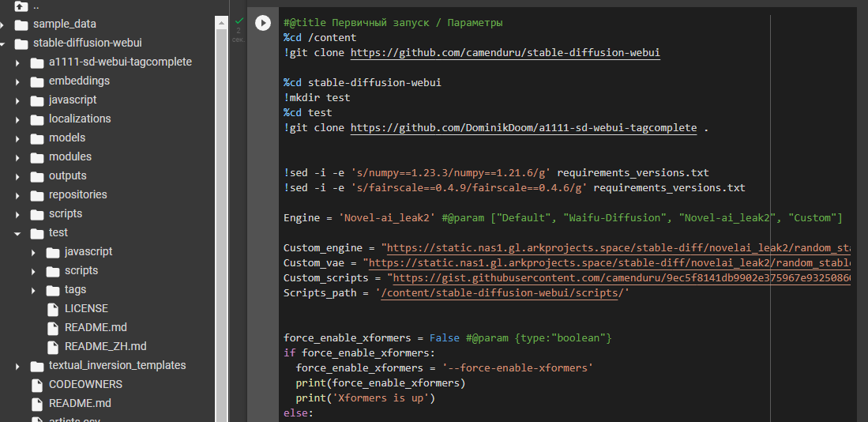This screenshot has height=422, width=868.
Task: Click the green cell execution checkmark
Action: tap(239, 21)
